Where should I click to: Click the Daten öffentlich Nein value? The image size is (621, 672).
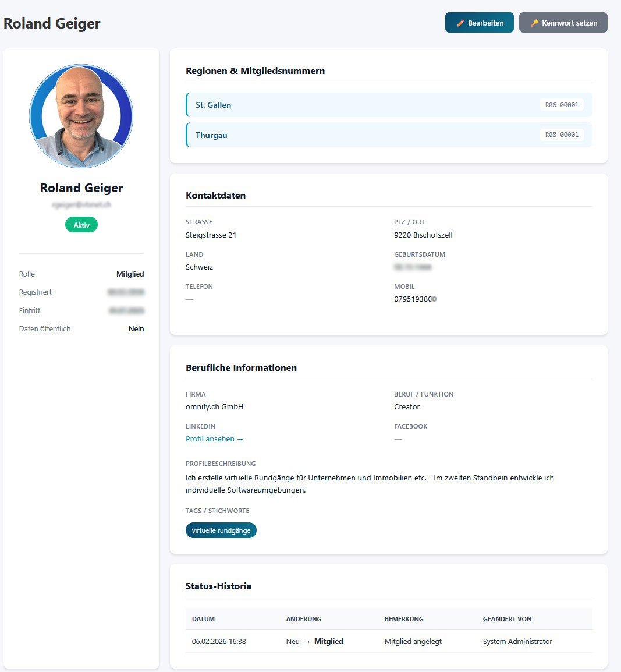(x=136, y=328)
